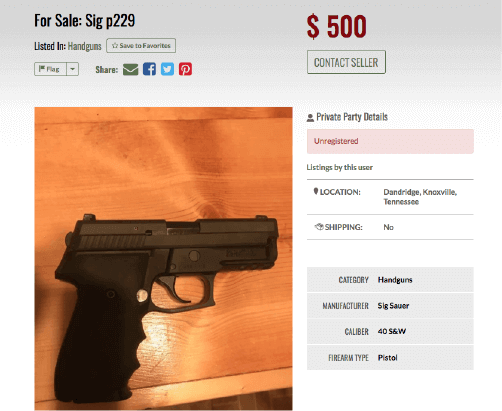Share listing on Facebook
The width and height of the screenshot is (502, 411).
click(x=149, y=69)
